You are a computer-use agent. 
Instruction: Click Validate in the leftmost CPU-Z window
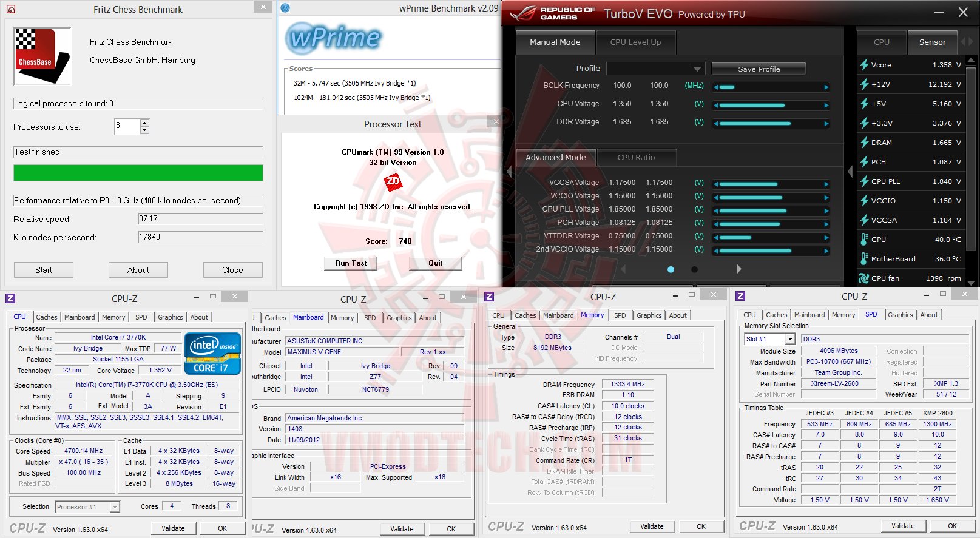point(173,528)
